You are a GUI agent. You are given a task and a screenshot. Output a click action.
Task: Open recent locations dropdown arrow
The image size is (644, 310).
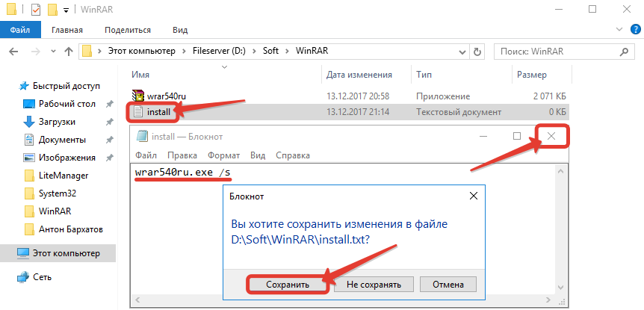click(x=52, y=52)
